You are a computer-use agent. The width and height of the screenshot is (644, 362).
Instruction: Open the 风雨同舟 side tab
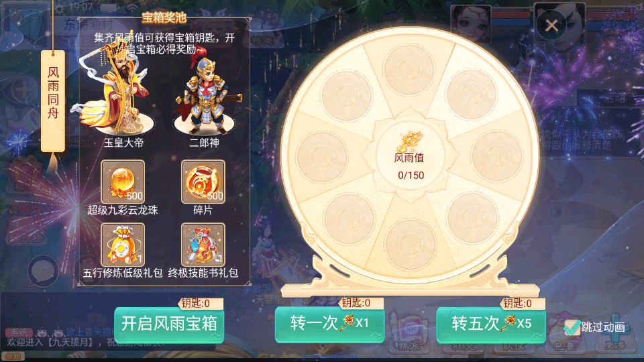(53, 101)
